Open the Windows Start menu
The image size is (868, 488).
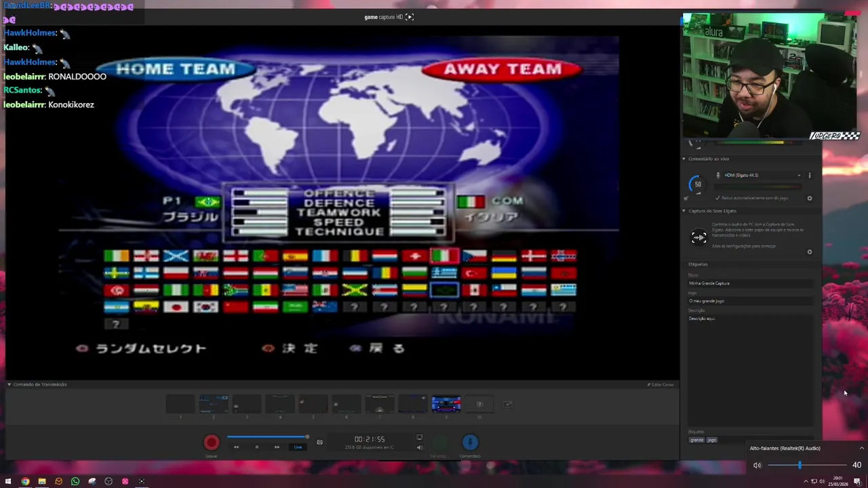click(x=8, y=481)
